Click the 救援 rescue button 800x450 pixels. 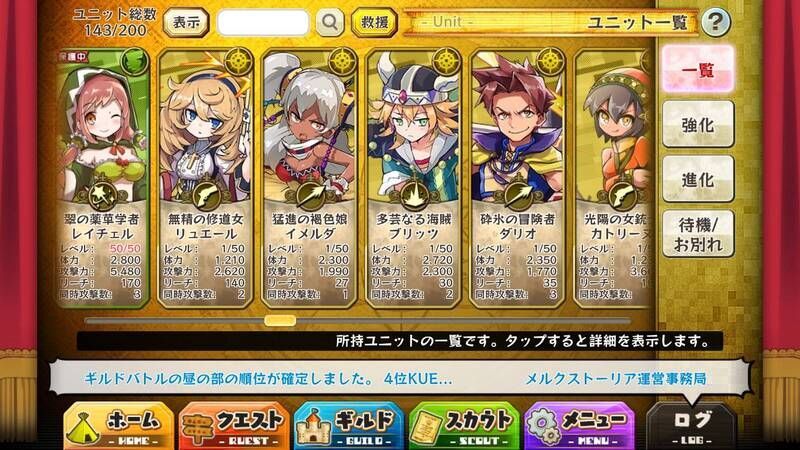(374, 22)
